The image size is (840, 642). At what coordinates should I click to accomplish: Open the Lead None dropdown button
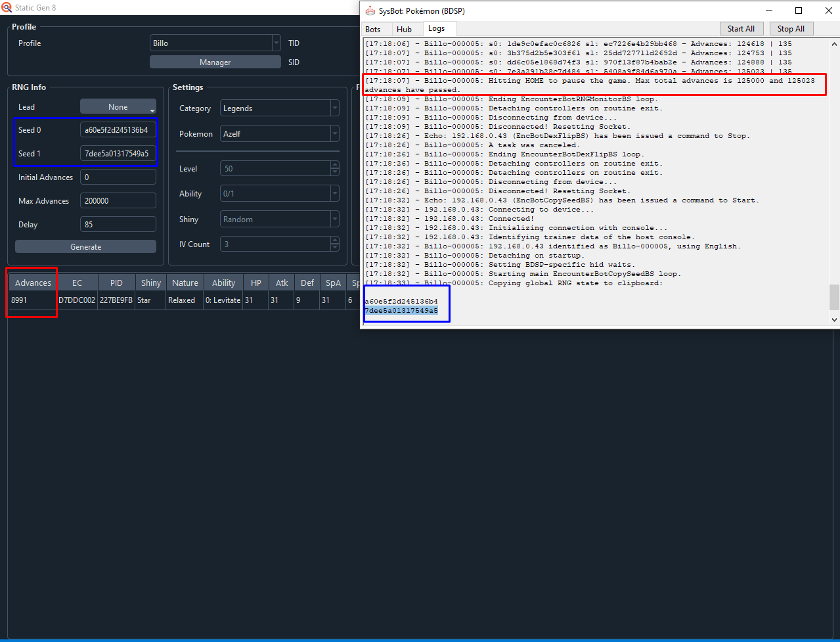(x=118, y=106)
